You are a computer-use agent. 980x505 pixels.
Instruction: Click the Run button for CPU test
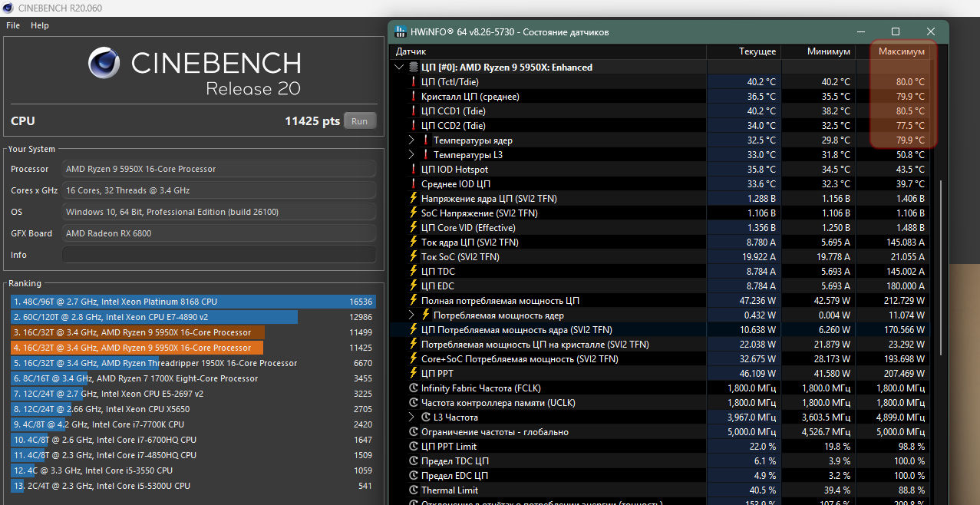click(x=360, y=120)
